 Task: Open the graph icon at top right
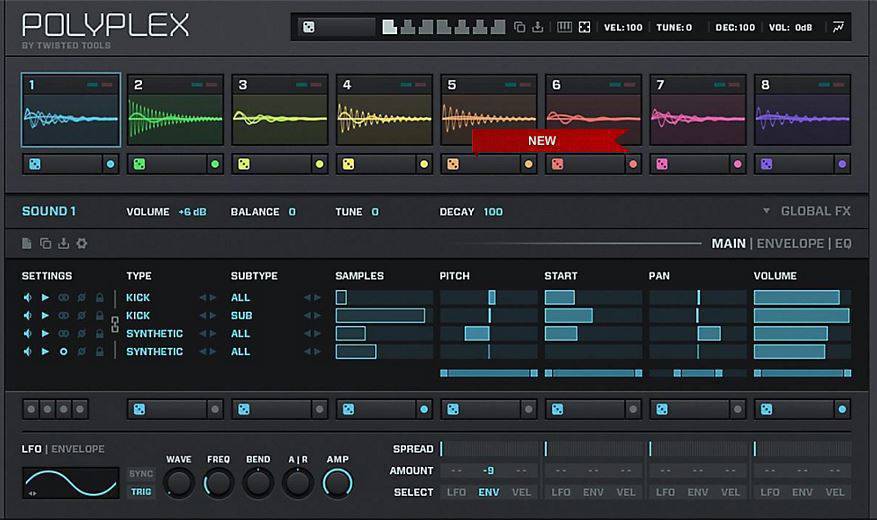[838, 27]
